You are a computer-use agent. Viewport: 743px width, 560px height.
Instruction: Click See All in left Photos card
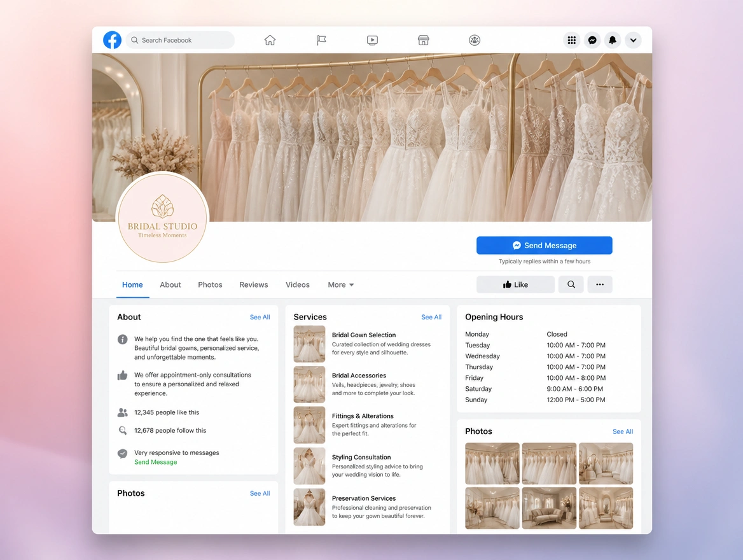(260, 494)
